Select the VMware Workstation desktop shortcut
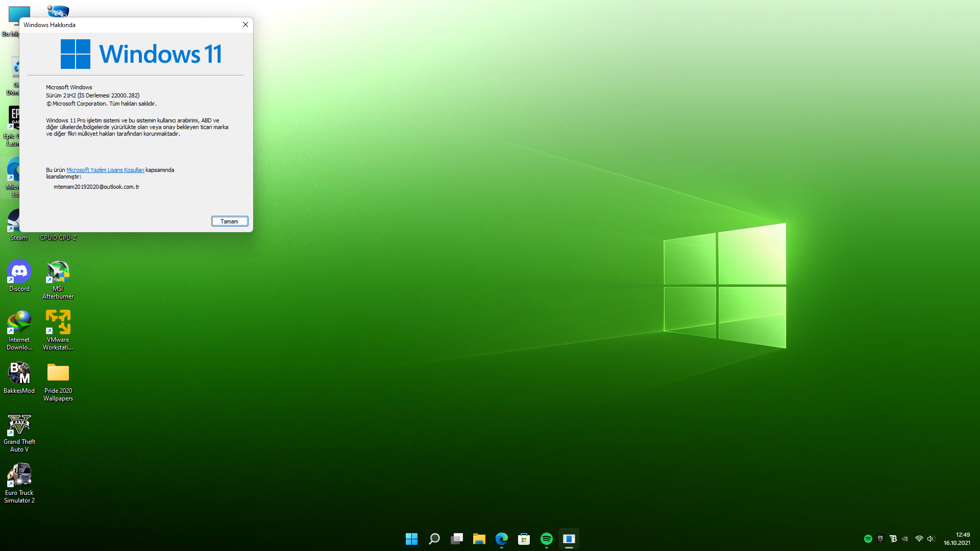Image resolution: width=980 pixels, height=551 pixels. pyautogui.click(x=58, y=329)
